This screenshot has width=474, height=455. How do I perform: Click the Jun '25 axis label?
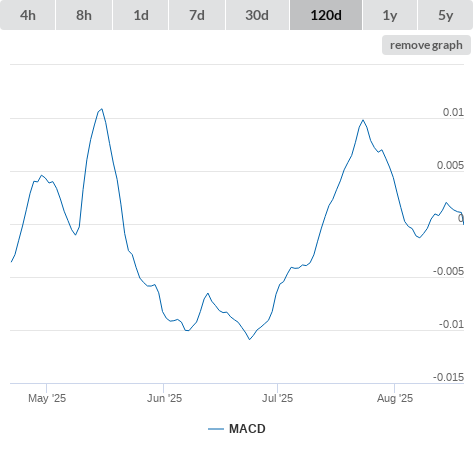[164, 398]
